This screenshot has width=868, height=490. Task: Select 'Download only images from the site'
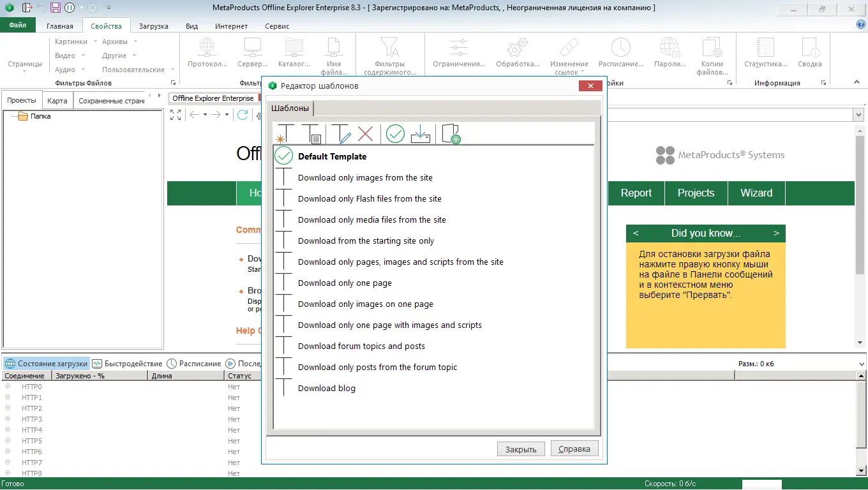(433, 177)
